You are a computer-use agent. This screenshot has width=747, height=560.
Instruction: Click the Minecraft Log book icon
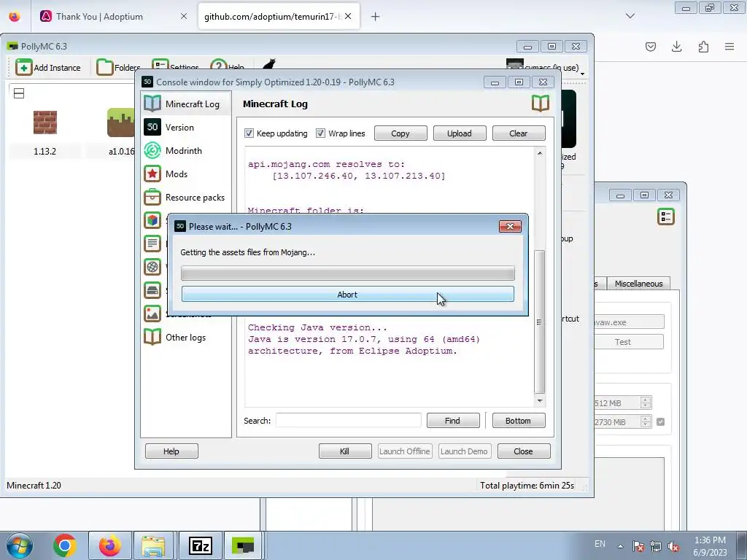(152, 104)
